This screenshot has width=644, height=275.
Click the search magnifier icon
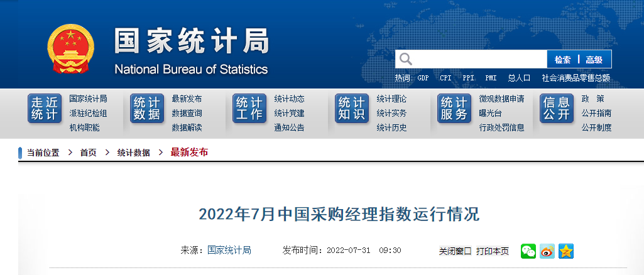(406, 59)
